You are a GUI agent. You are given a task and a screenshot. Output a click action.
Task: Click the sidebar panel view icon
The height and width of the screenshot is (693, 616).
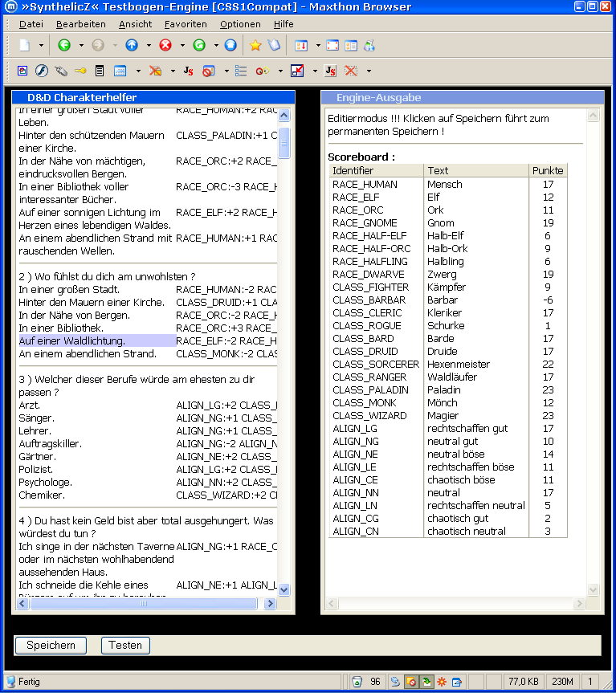(x=351, y=45)
